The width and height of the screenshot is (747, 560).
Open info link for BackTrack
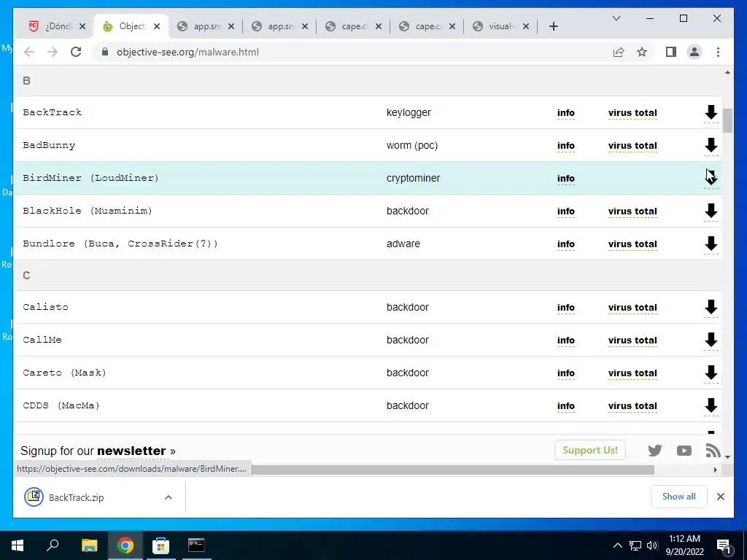click(565, 113)
